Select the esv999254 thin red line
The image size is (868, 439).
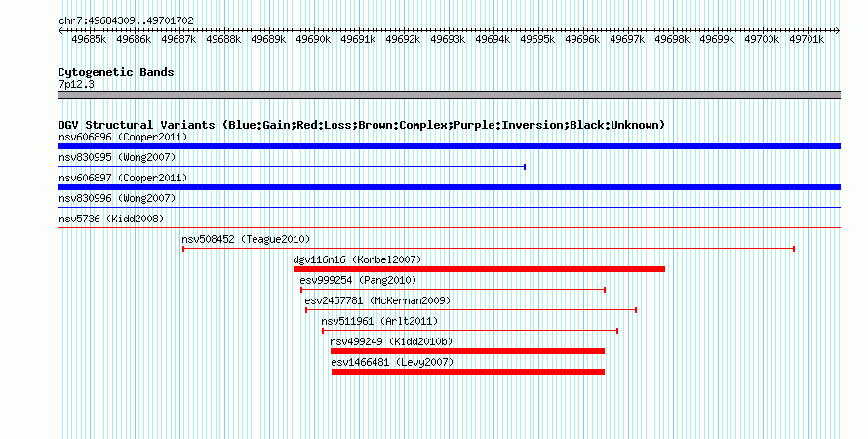tap(453, 290)
